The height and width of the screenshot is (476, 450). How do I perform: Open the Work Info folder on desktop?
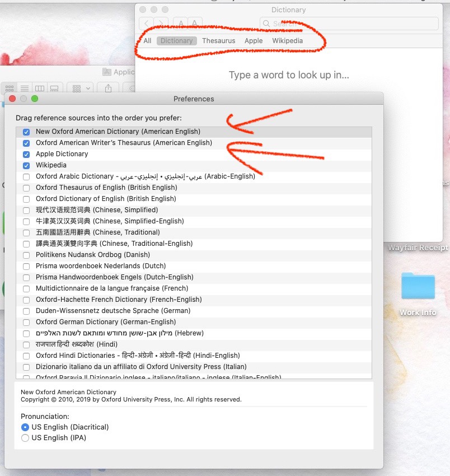point(418,286)
